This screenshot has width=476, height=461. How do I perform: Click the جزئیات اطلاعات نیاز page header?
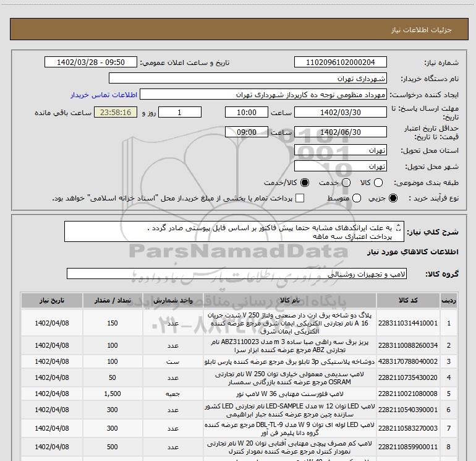point(422,30)
